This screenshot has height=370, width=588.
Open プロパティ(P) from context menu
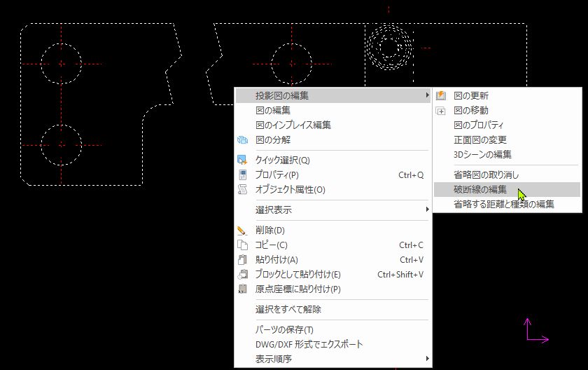pyautogui.click(x=333, y=175)
